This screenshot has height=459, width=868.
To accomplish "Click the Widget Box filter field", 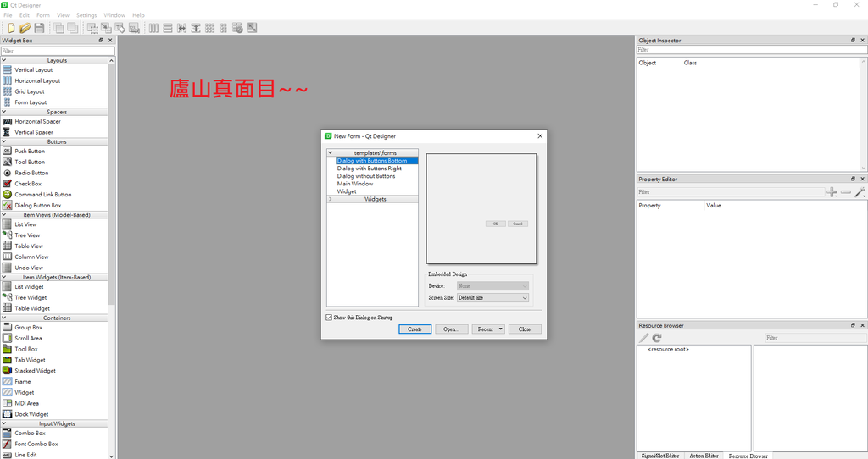I will pos(58,51).
